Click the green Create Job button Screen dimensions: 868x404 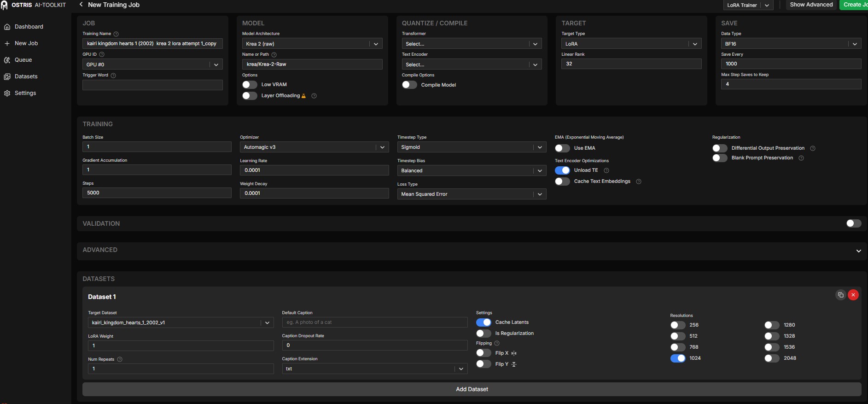pyautogui.click(x=854, y=5)
